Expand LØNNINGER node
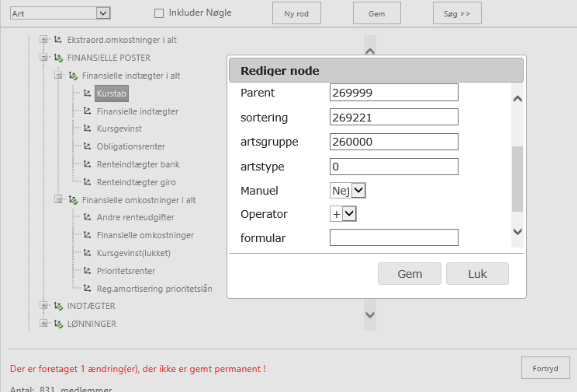577x392 pixels. pos(43,324)
